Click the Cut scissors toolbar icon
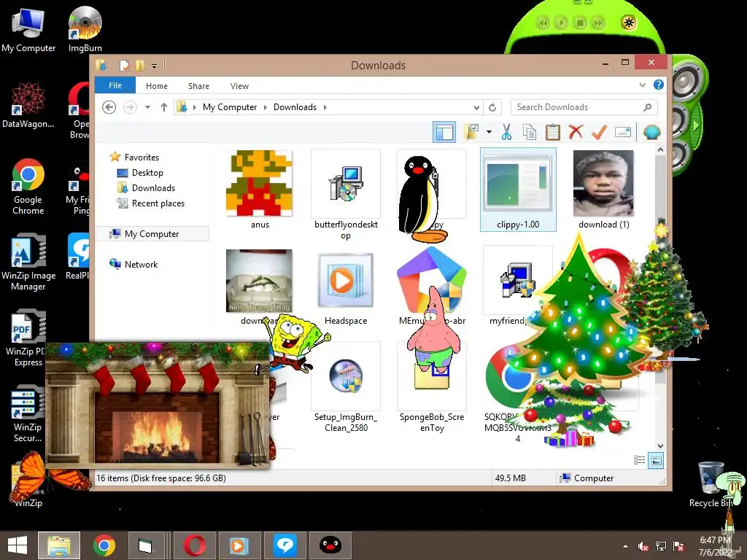 (506, 132)
